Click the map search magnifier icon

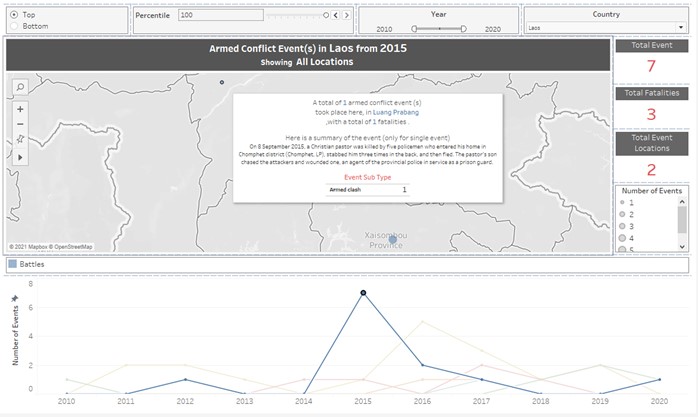(x=21, y=88)
